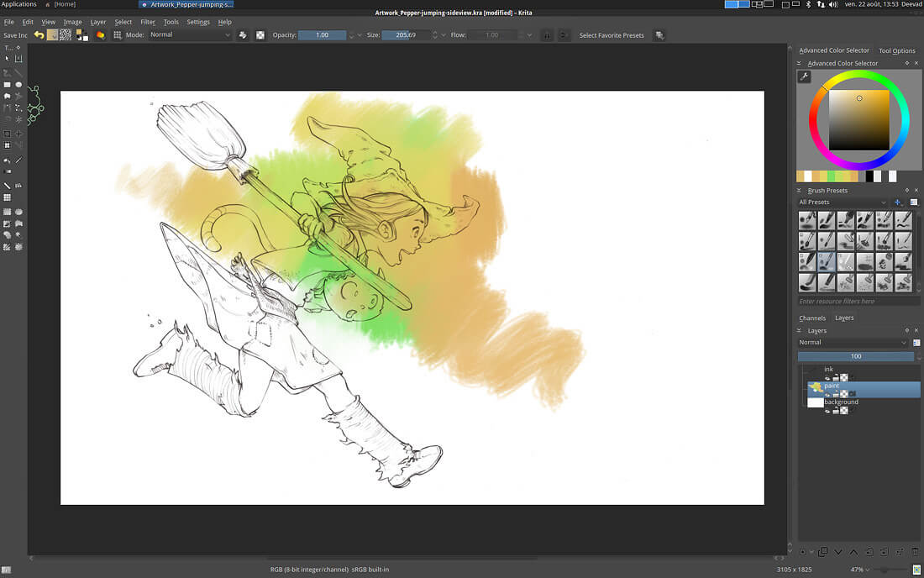924x578 pixels.
Task: Toggle alpha lock on the paint layer
Action: (x=843, y=393)
